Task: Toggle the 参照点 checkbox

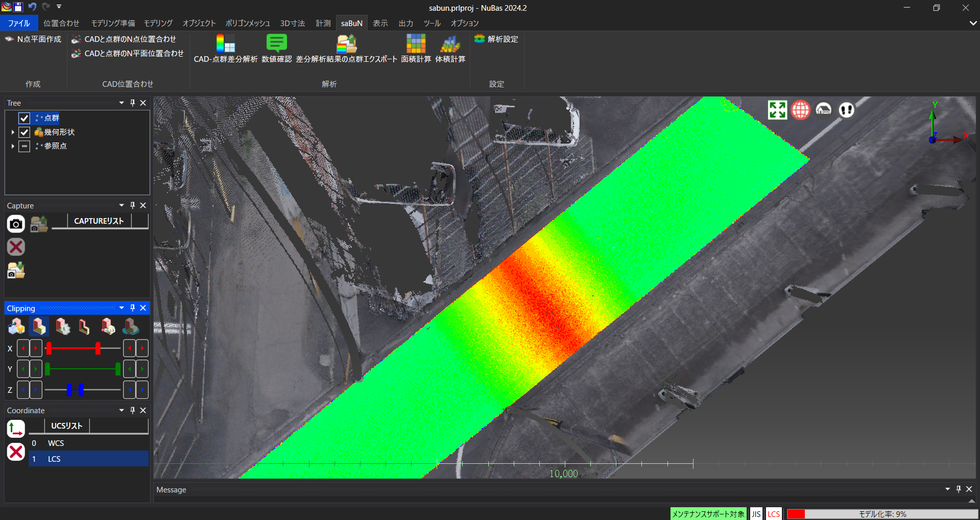Action: [x=24, y=146]
